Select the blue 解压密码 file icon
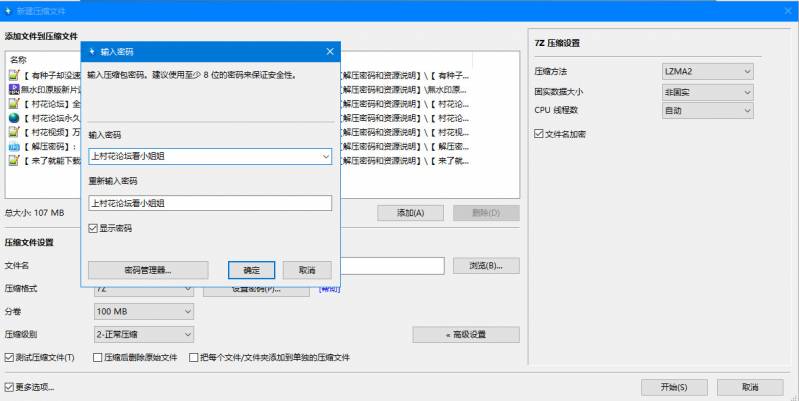This screenshot has width=799, height=401. point(14,146)
